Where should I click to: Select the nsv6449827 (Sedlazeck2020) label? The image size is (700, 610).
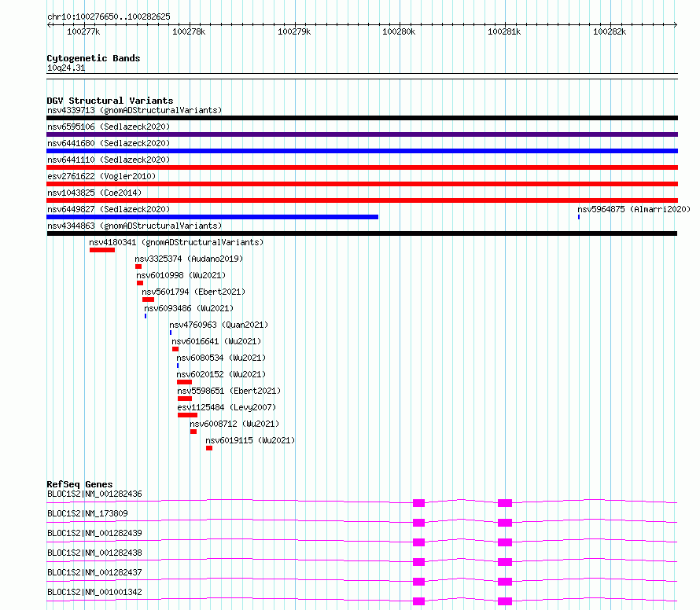109,209
